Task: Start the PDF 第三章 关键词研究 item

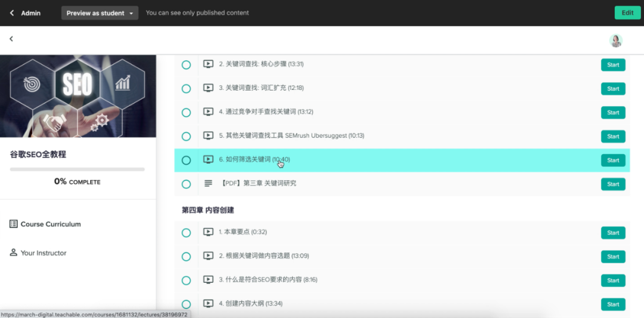Action: click(x=613, y=184)
